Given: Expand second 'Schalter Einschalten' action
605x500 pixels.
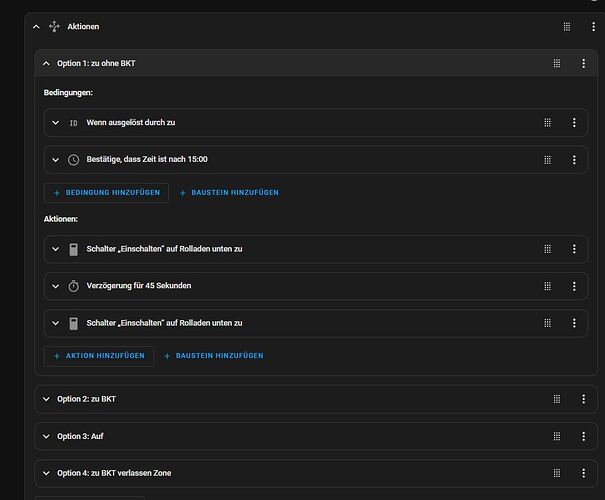Looking at the screenshot, I should [x=56, y=323].
